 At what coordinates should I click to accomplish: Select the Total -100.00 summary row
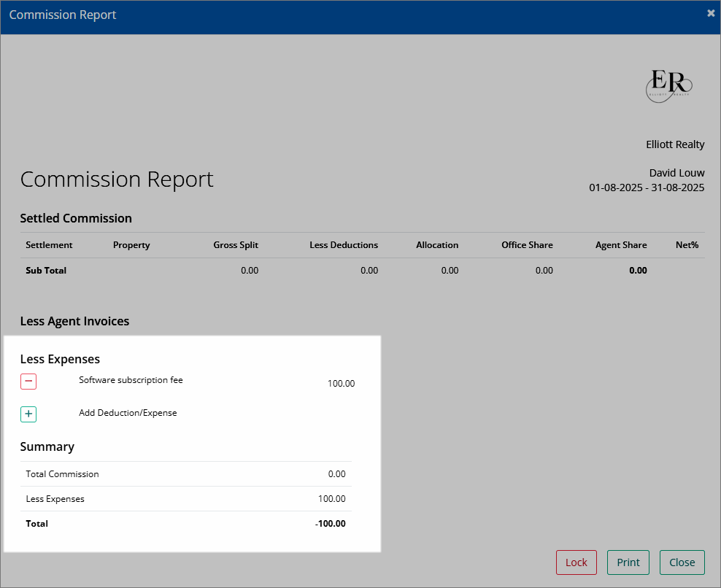[x=186, y=524]
